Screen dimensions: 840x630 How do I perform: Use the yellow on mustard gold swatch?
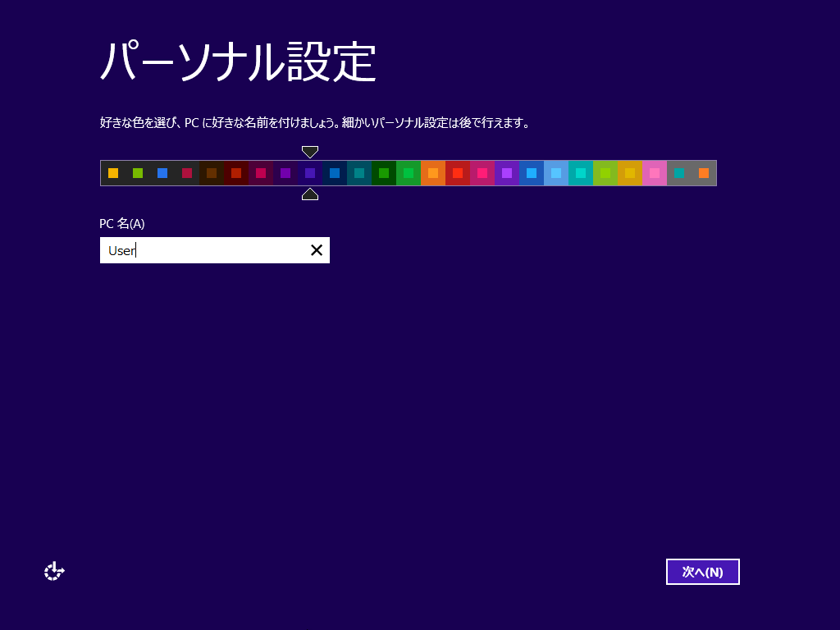tap(631, 173)
